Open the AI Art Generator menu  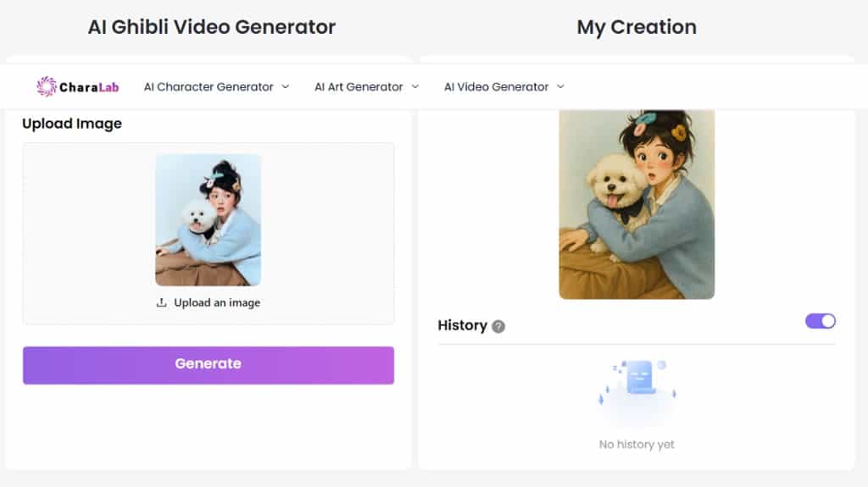point(359,86)
